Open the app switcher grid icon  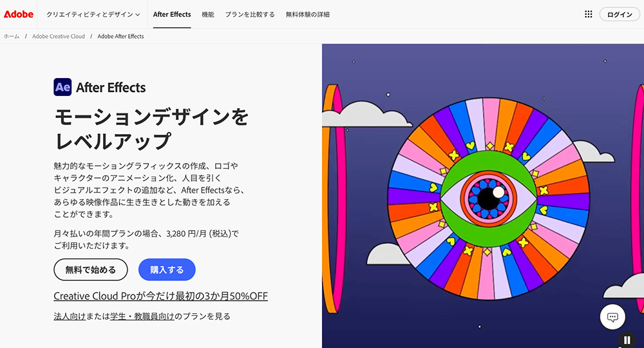pos(588,14)
